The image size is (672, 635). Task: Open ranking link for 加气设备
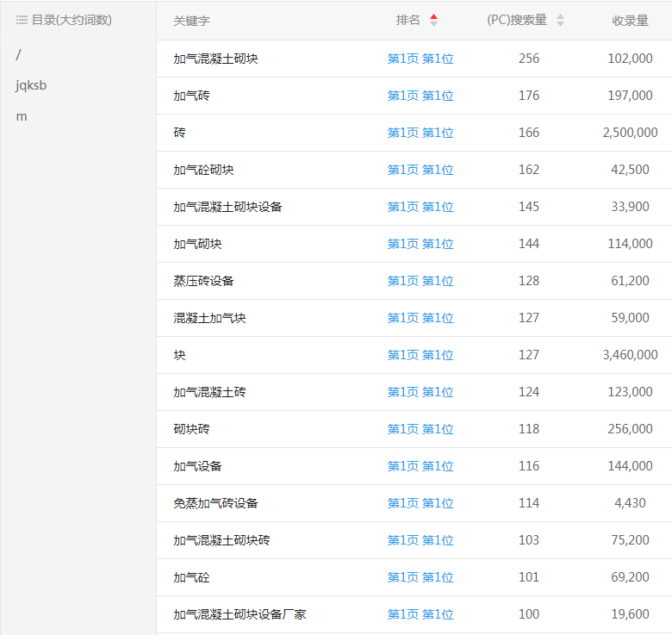[420, 466]
